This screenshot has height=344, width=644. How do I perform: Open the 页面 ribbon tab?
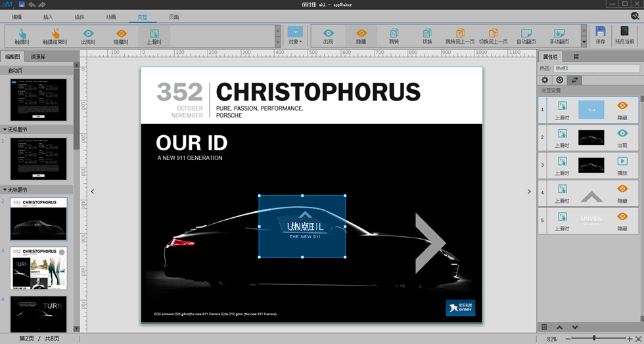[x=173, y=17]
